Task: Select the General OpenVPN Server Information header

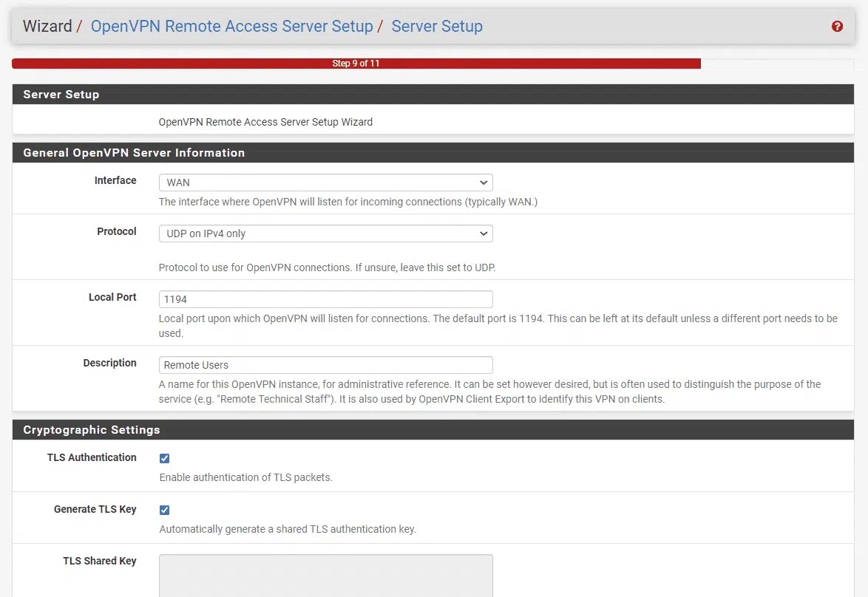Action: pos(134,153)
